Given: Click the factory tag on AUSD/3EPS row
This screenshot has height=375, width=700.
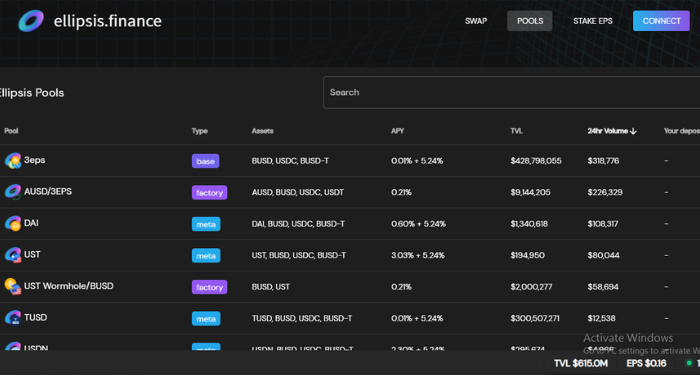Looking at the screenshot, I should pos(209,192).
